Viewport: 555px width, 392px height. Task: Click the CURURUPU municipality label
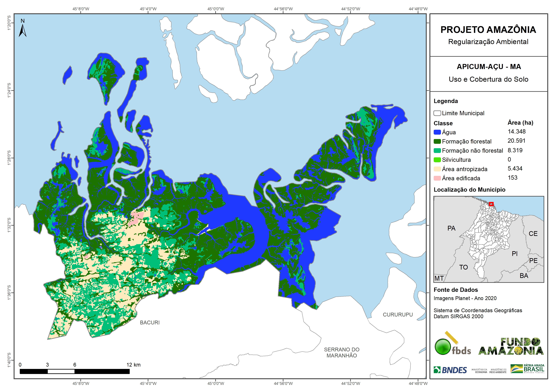398,314
